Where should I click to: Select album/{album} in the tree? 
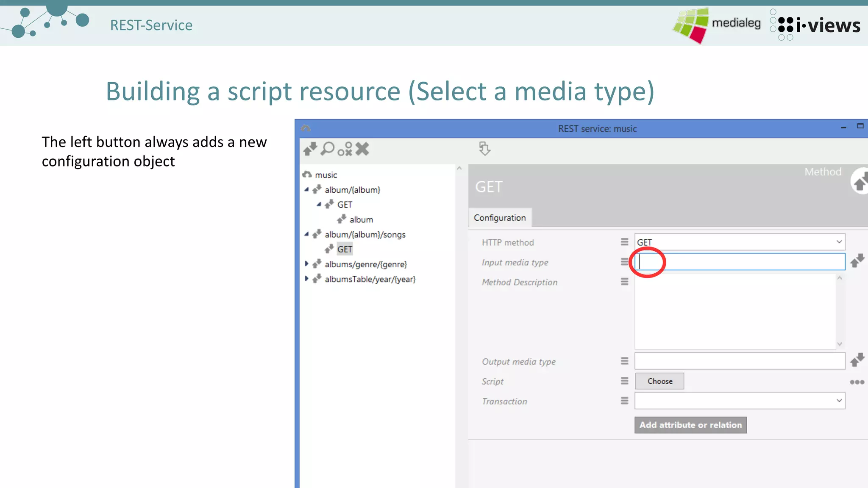tap(352, 190)
